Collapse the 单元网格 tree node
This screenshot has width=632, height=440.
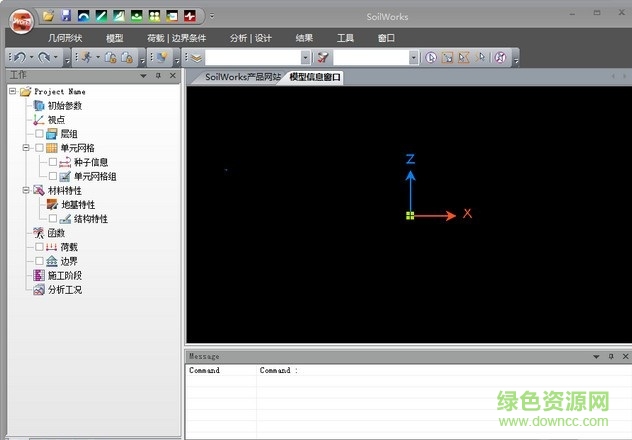pos(25,148)
